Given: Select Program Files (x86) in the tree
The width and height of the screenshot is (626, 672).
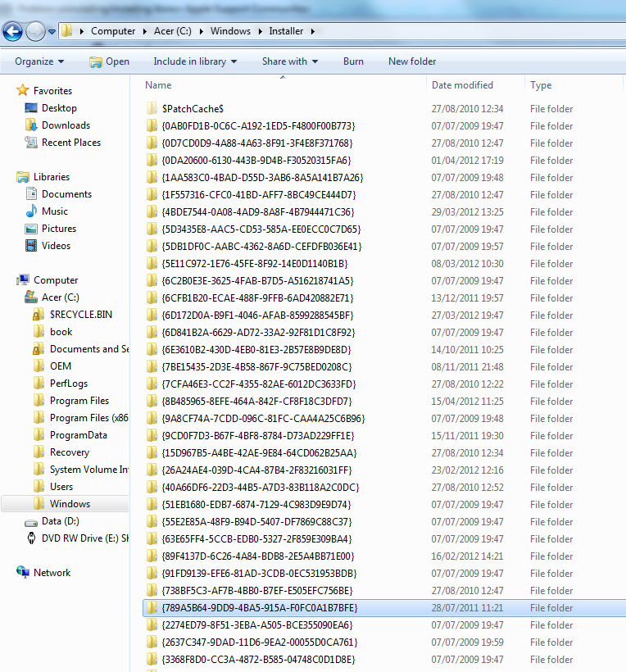Looking at the screenshot, I should (x=89, y=418).
